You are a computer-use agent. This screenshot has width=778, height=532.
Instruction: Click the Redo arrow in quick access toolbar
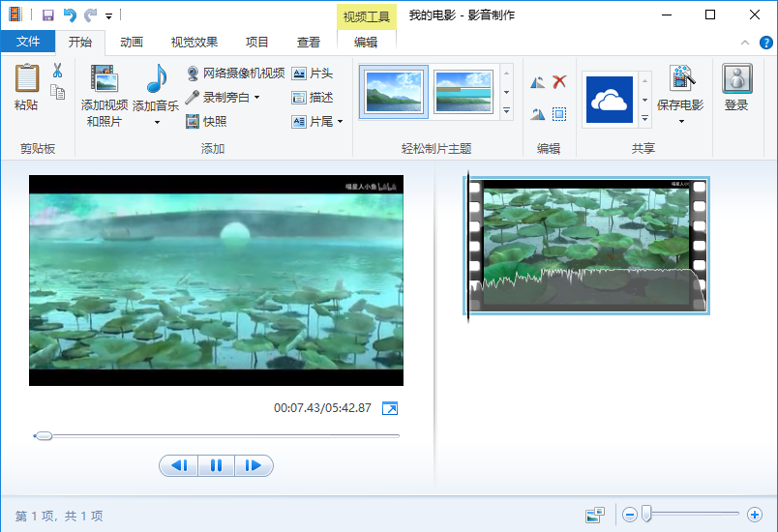pyautogui.click(x=90, y=15)
